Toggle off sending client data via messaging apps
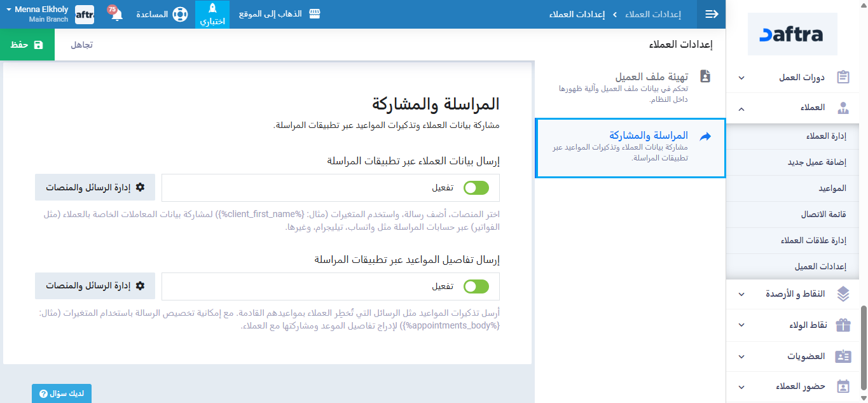This screenshot has width=868, height=403. point(476,188)
